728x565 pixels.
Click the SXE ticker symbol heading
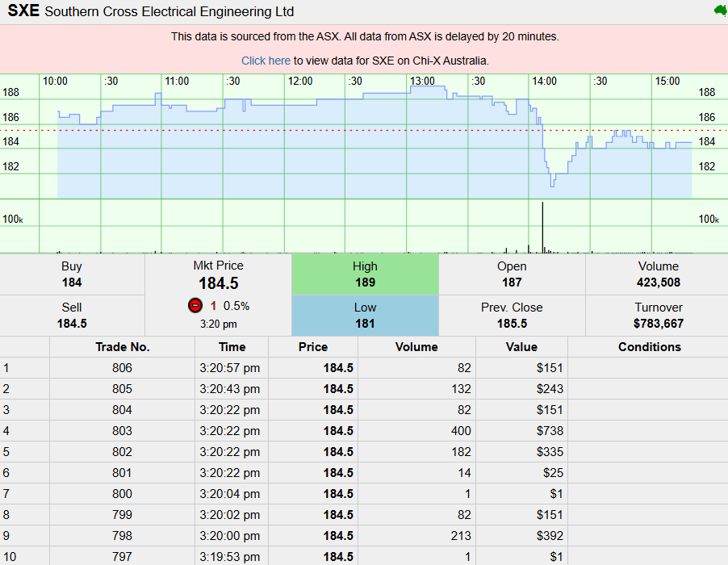click(23, 11)
